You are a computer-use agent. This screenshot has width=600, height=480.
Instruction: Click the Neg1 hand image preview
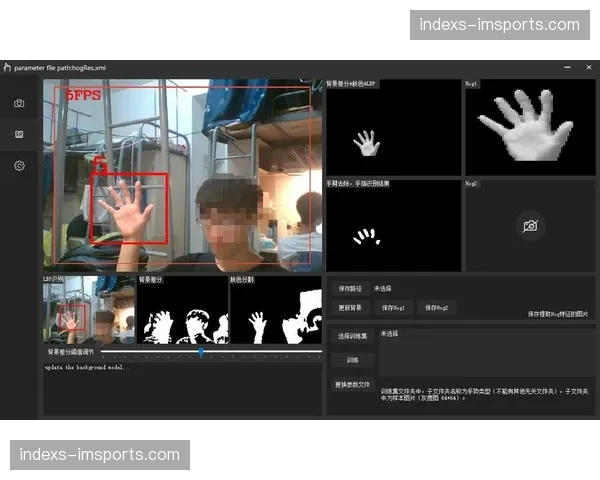coord(530,127)
